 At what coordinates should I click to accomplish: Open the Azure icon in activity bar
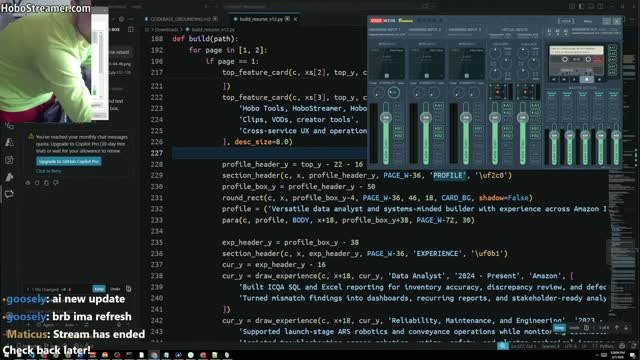coord(9,142)
